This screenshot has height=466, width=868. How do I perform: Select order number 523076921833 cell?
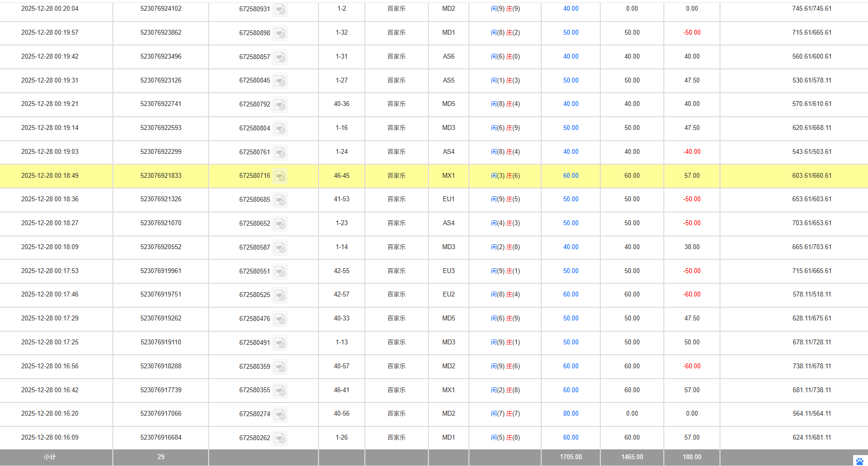point(161,176)
